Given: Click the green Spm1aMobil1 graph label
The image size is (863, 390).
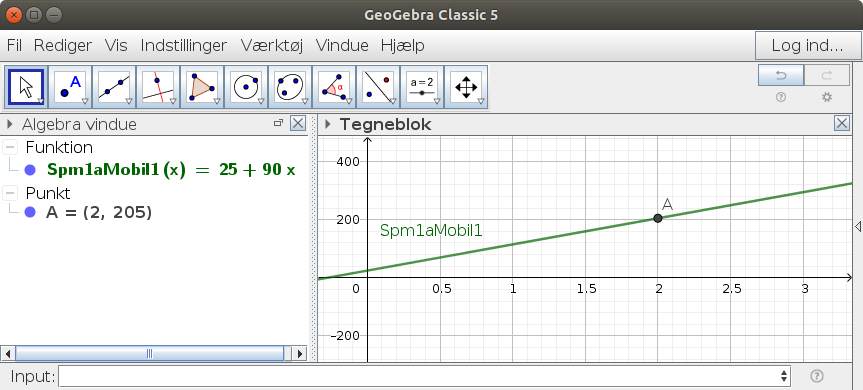Looking at the screenshot, I should [x=431, y=230].
